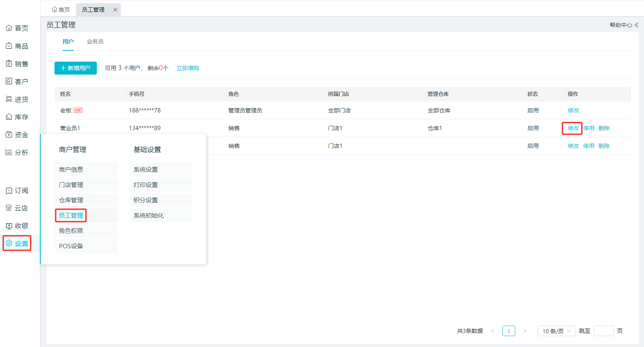Click the 全部仓库 cell
Viewport: 644px width, 347px height.
(x=439, y=110)
